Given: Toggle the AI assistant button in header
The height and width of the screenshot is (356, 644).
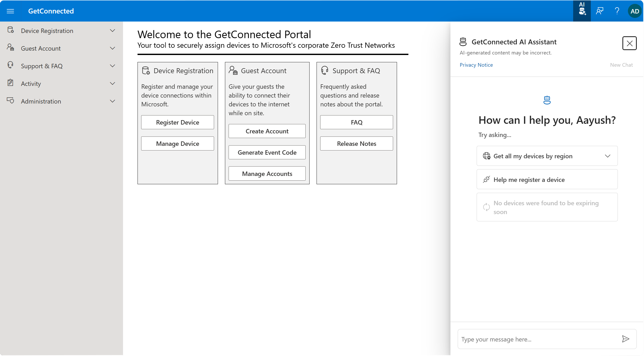Looking at the screenshot, I should click(x=582, y=11).
